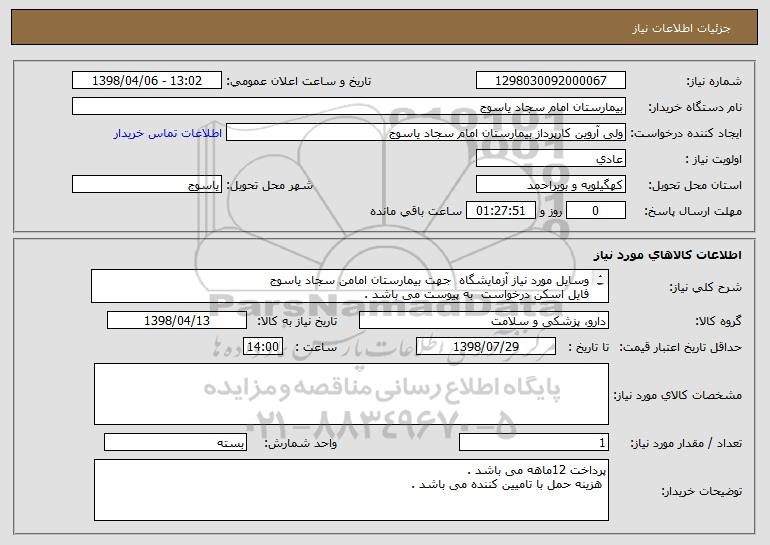Click the buyer notes text area
Screen dimensions: 770x545
pos(351,490)
